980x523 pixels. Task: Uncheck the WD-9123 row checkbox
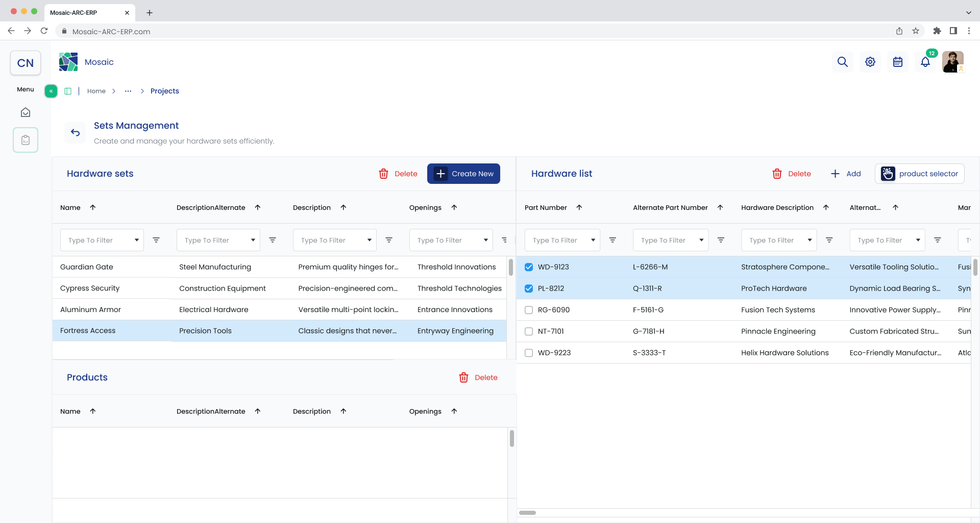[529, 267]
